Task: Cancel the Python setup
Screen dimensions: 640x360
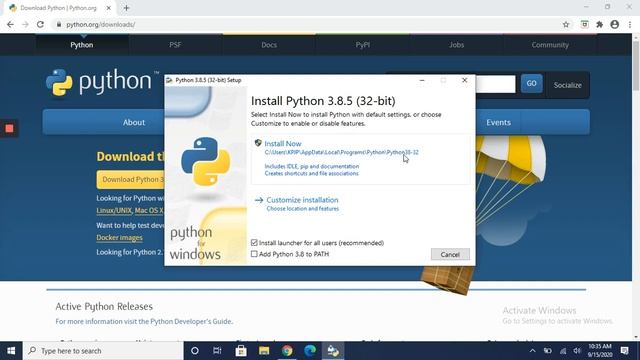Action: pos(450,254)
